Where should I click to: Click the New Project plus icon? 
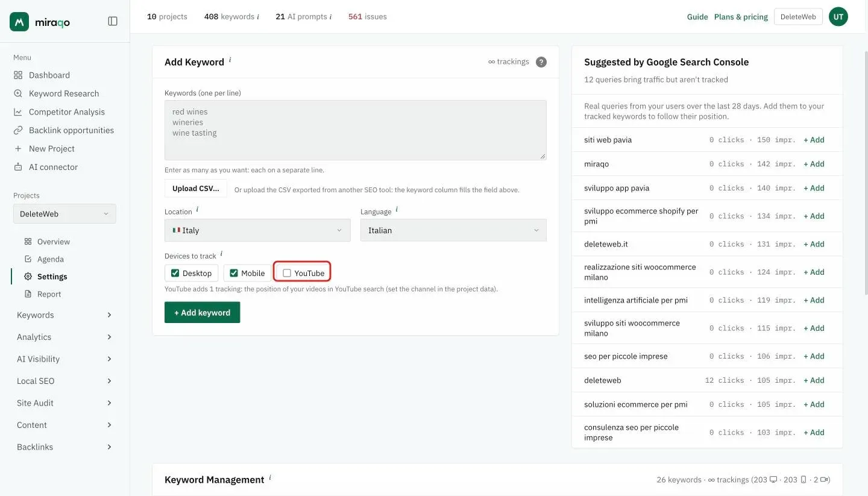click(x=18, y=149)
